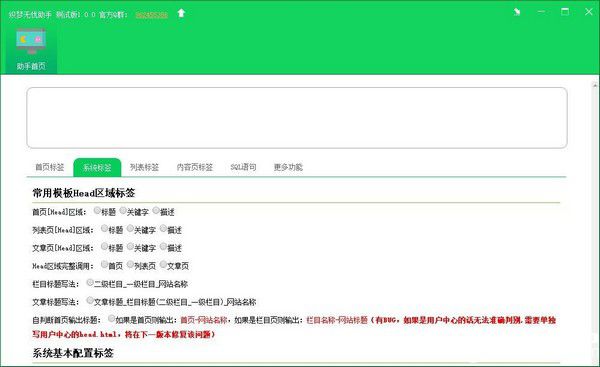Click the scrollbar up arrow at right edge
600x367 pixels.
(595, 85)
